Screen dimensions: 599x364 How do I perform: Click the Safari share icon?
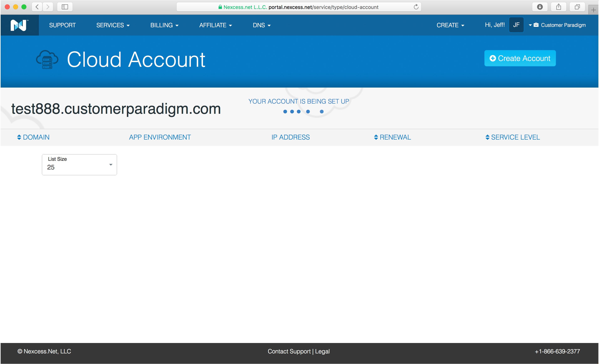(558, 7)
